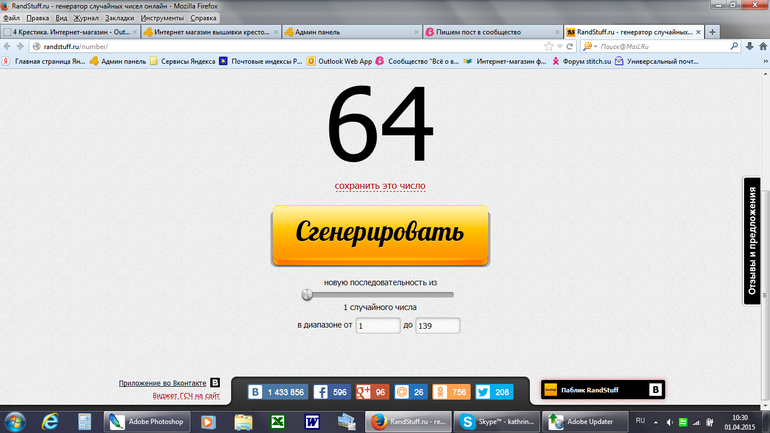The image size is (770, 433).
Task: Click the Facebook share icon
Action: click(x=321, y=392)
